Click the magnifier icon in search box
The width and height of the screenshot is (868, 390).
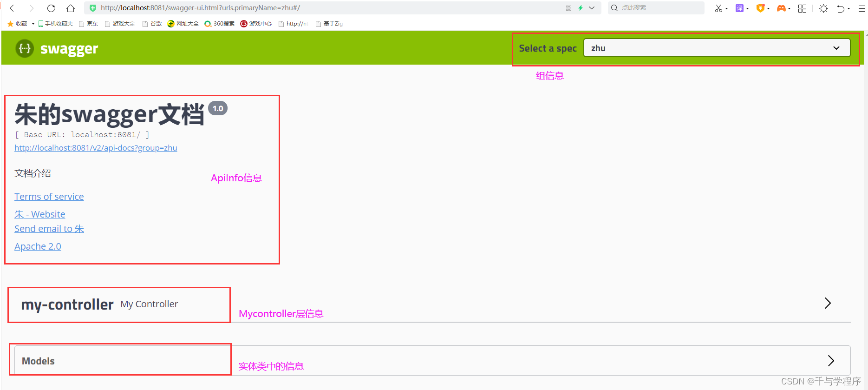[614, 8]
